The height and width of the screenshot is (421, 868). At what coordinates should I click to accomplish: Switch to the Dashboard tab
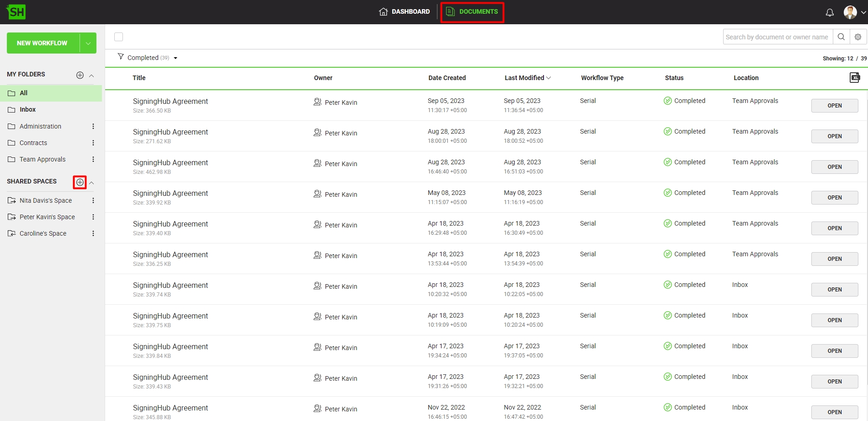click(405, 12)
